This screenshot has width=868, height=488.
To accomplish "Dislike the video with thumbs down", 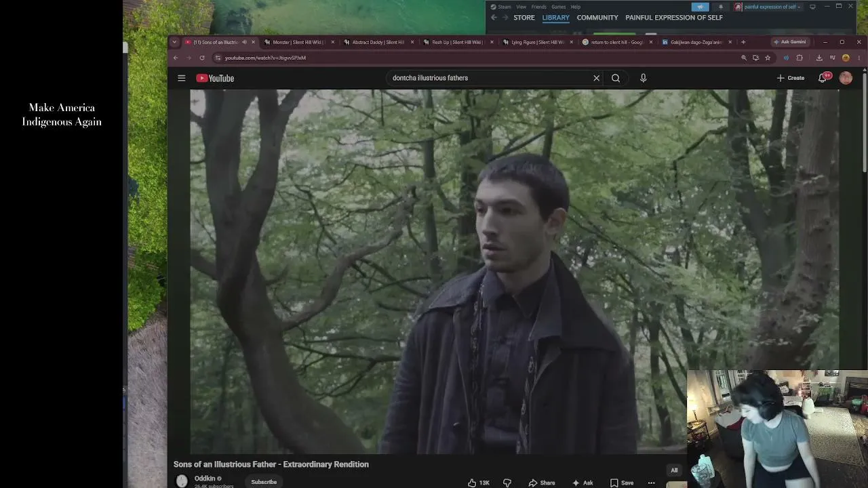I will 507,483.
